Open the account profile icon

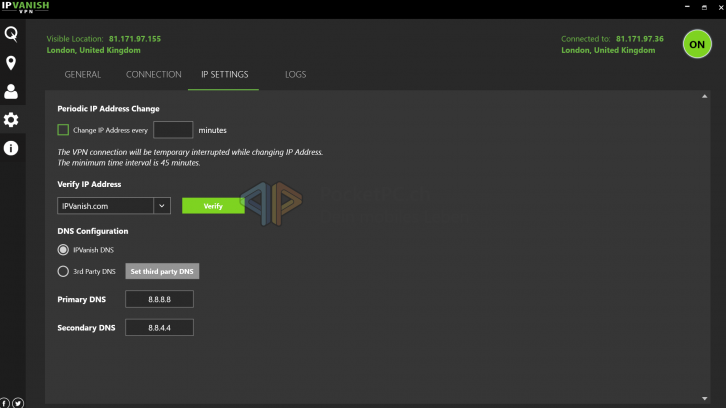click(11, 92)
